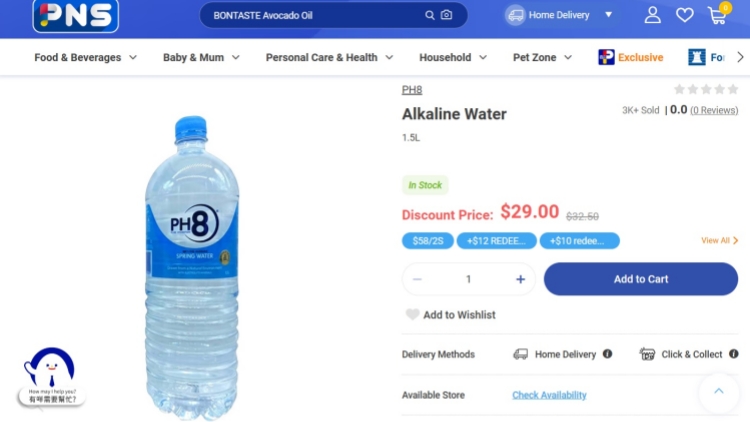Viewport: 750px width, 422px height.
Task: Click the PNS logo
Action: point(75,16)
